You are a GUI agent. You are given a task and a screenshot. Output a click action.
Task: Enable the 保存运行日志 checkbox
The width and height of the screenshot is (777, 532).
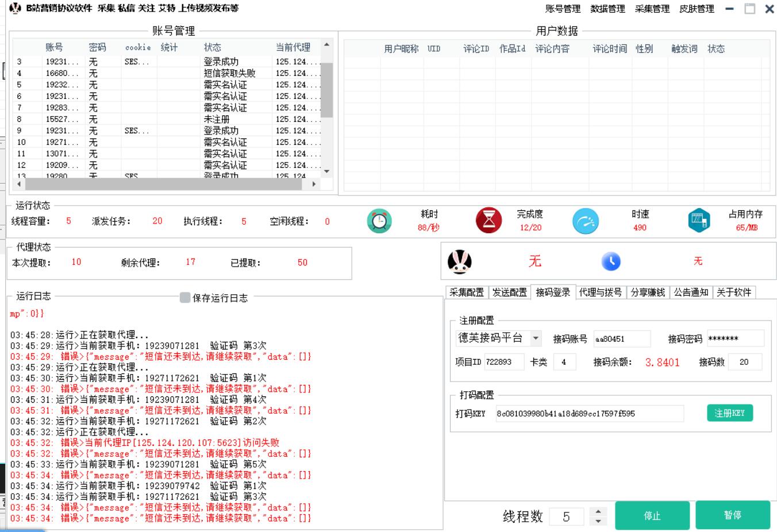[185, 298]
